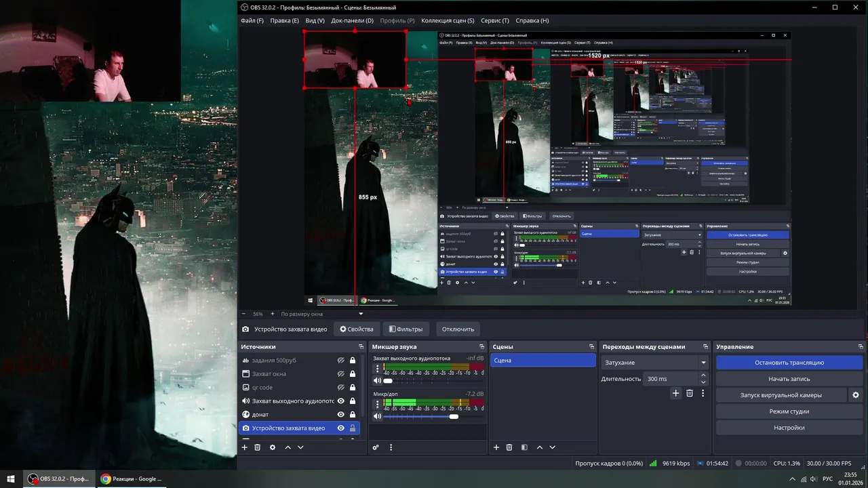Open the Вид menu
The image size is (868, 488).
tap(315, 20)
